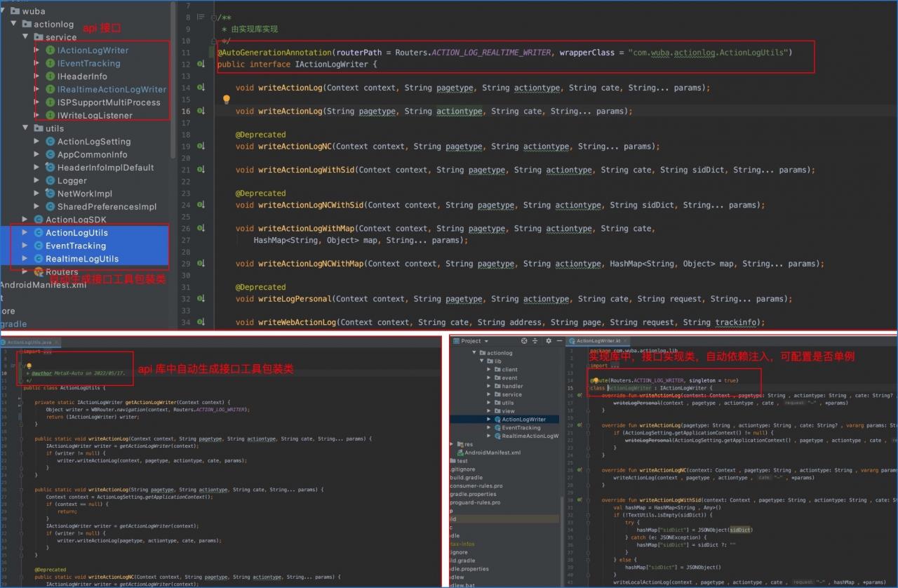Viewport: 898px width, 588px height.
Task: Click the RealtimeLogUtils class icon
Action: pos(39,259)
